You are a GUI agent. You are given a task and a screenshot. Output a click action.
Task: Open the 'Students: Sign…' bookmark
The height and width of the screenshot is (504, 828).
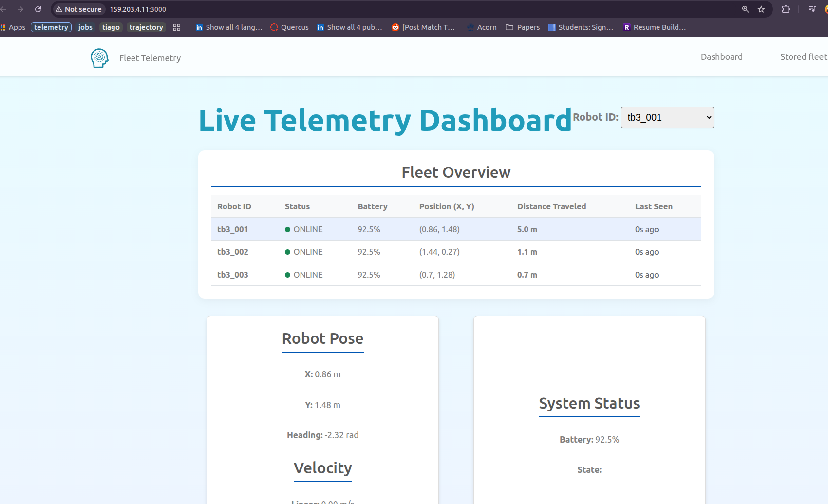(581, 27)
